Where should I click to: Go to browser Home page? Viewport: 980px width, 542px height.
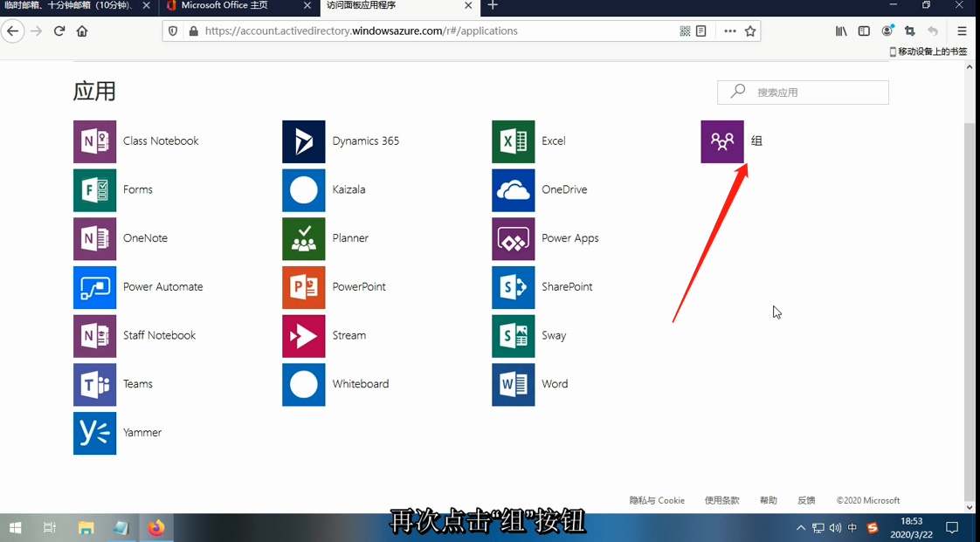pyautogui.click(x=82, y=31)
